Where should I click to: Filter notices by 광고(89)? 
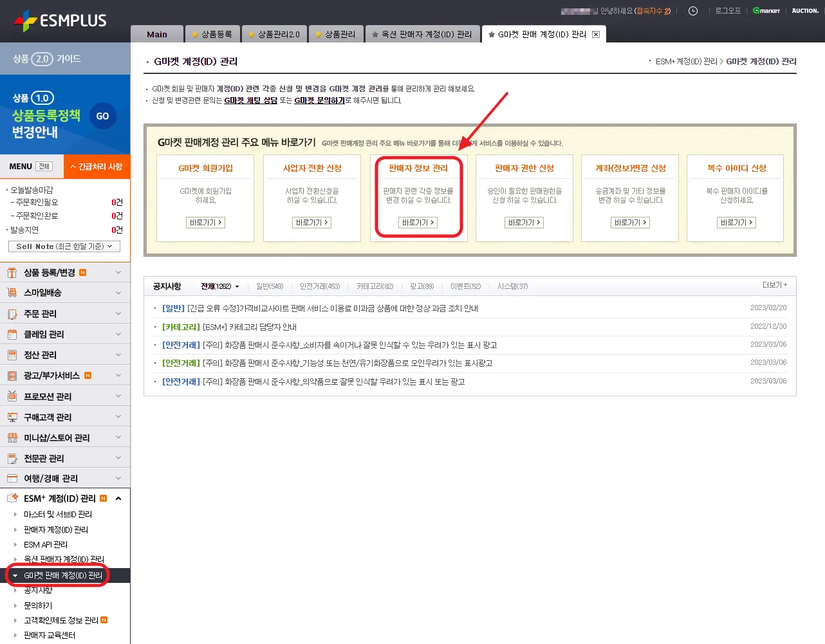click(422, 286)
